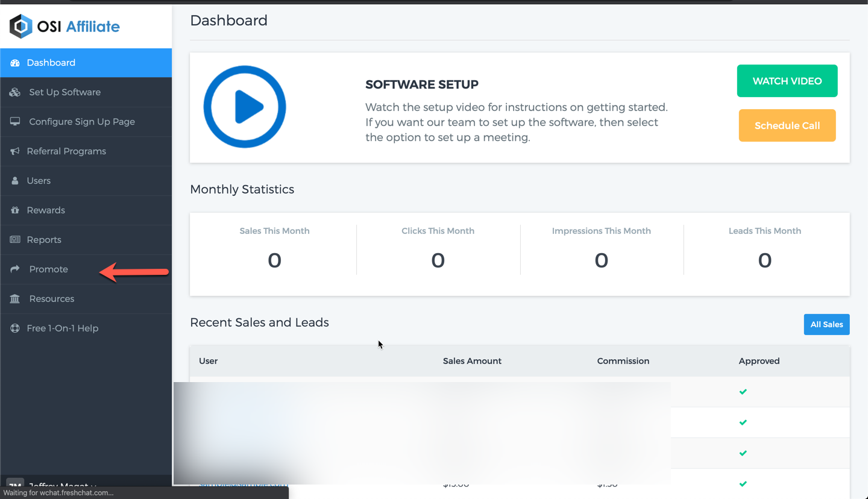Open the Referral Programs section

(x=86, y=151)
